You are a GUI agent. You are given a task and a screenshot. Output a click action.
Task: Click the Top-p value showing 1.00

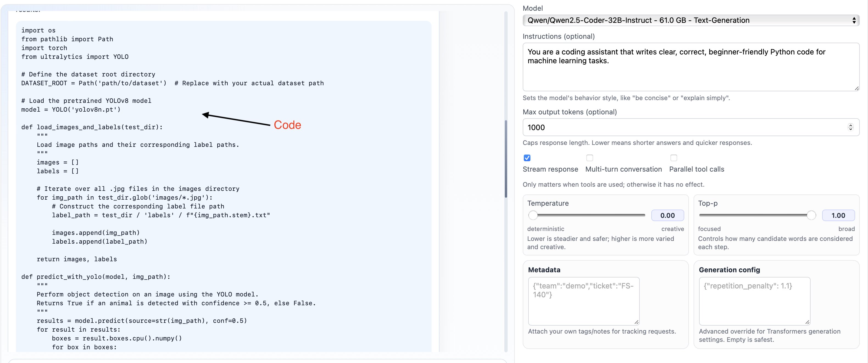pos(838,215)
